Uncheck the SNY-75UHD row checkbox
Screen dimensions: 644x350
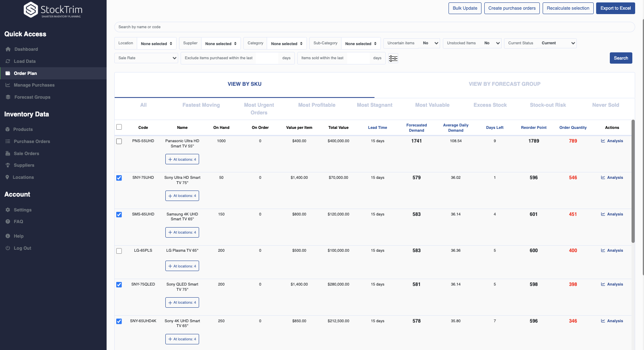119,178
